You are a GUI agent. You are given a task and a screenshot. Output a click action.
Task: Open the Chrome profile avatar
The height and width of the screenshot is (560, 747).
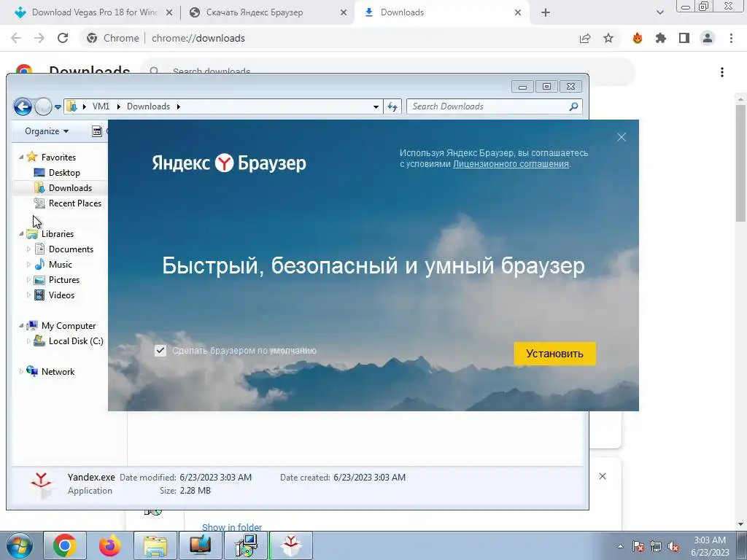708,38
